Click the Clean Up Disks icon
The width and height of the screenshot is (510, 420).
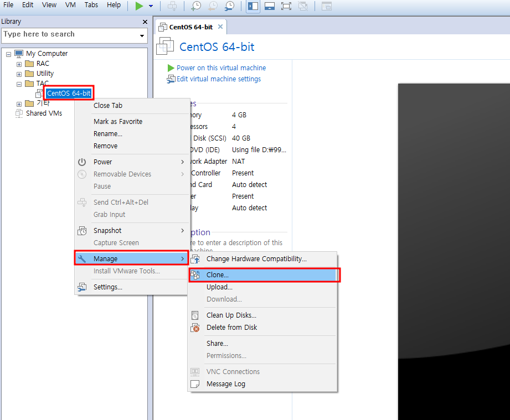coord(195,315)
